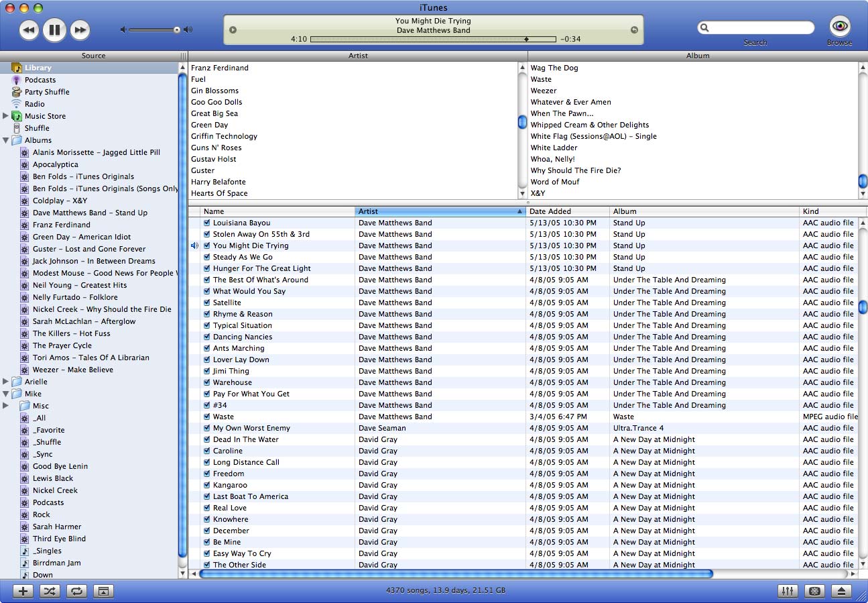The height and width of the screenshot is (603, 868).
Task: Click the Arielle folder icon
Action: 17,382
